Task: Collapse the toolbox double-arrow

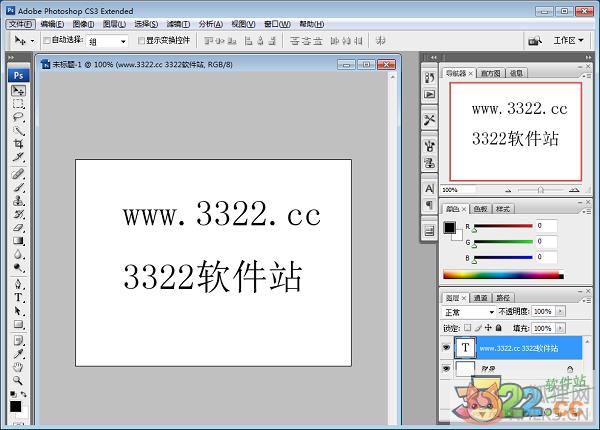Action: 11,57
